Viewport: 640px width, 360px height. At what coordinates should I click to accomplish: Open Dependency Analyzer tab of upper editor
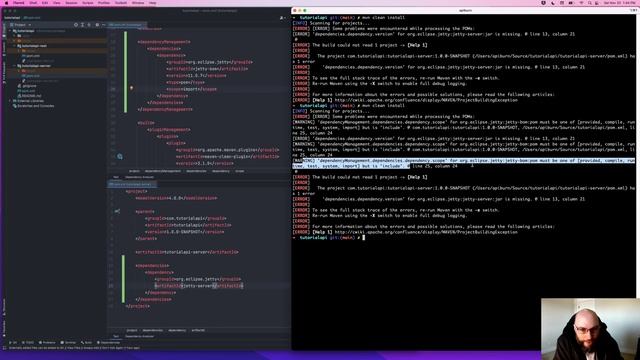pos(140,177)
